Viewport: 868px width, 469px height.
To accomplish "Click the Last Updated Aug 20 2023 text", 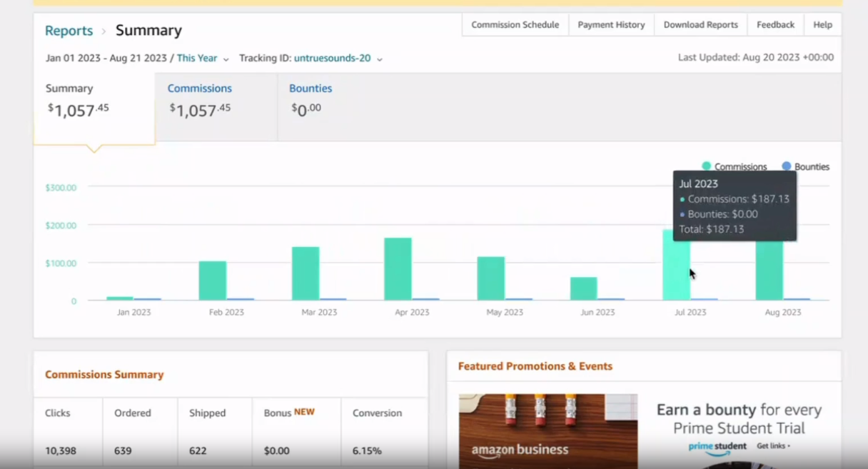I will (756, 58).
